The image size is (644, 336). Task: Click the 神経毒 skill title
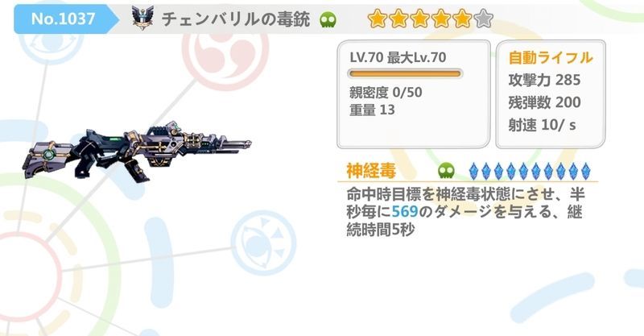371,171
